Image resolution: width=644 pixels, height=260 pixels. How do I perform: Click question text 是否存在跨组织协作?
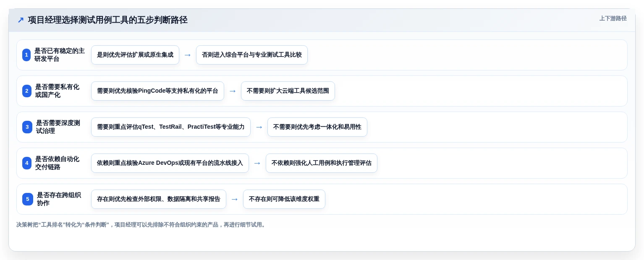pyautogui.click(x=59, y=199)
